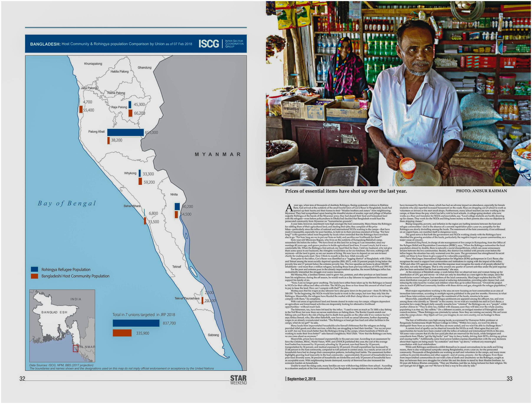
Task: Click the red locator square on inset map
Action: [x=76, y=348]
